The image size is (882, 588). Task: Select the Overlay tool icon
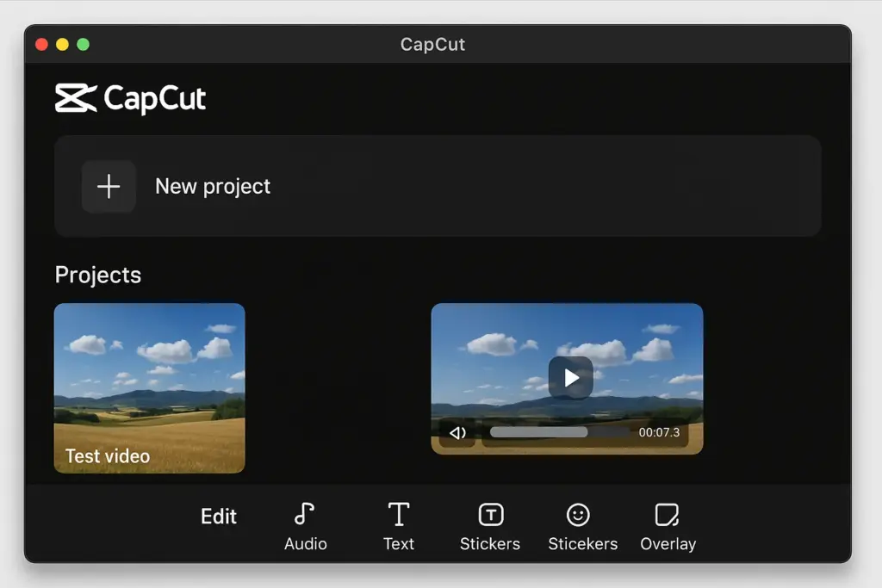click(668, 514)
